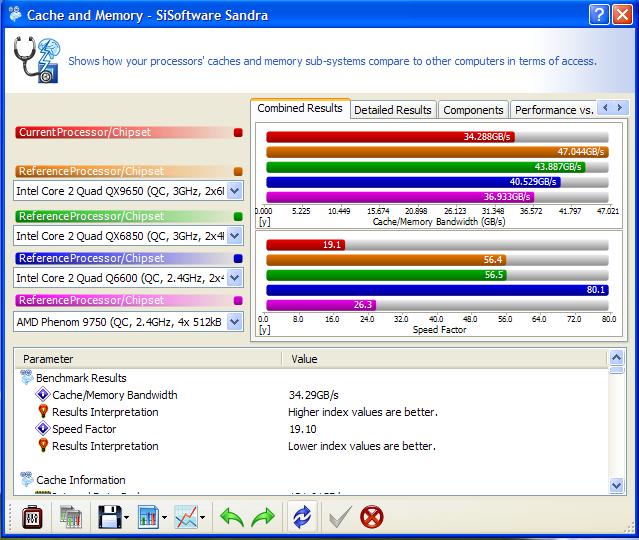Open the line graph icon dropdown arrow
The image size is (639, 540).
[x=203, y=518]
